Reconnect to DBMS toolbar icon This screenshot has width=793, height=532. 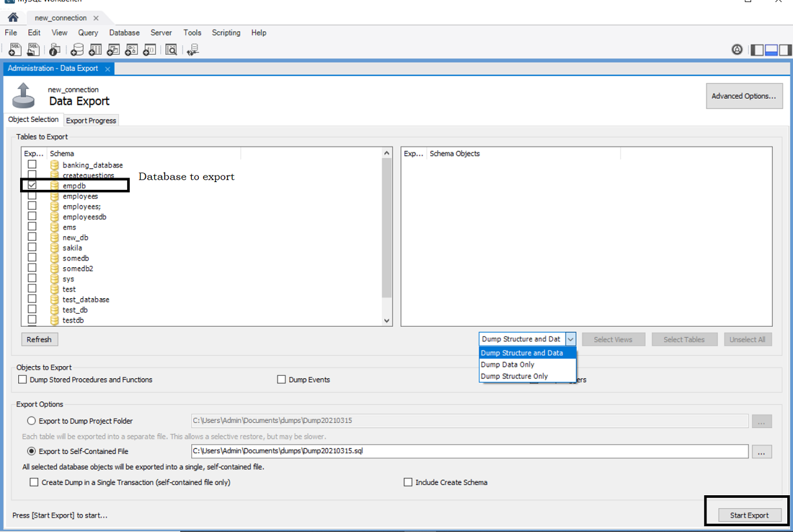click(192, 49)
